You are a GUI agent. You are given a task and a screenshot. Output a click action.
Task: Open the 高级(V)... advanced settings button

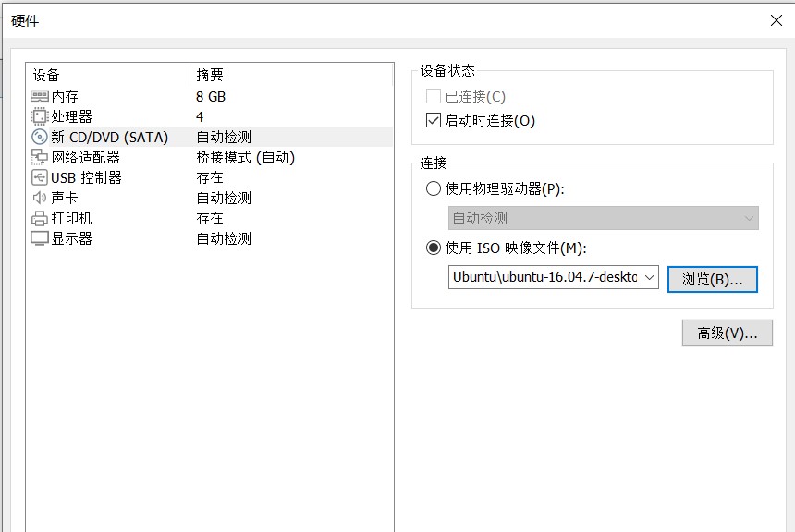tap(727, 333)
